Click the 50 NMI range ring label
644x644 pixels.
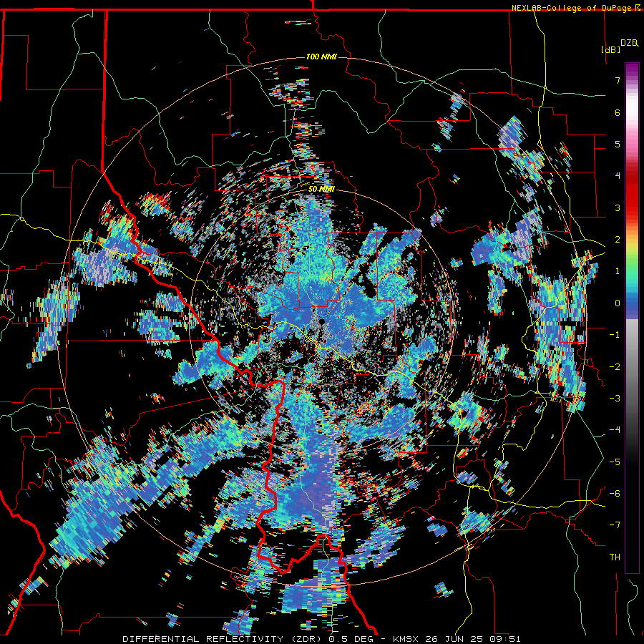tap(321, 189)
